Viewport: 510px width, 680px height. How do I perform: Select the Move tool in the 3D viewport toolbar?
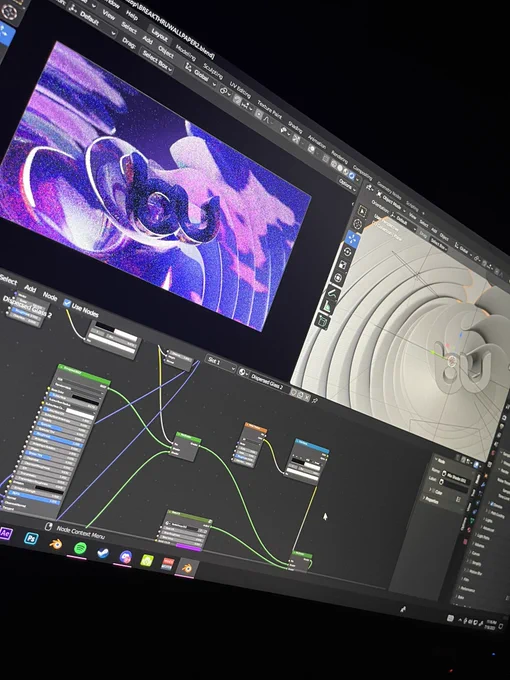[352, 239]
